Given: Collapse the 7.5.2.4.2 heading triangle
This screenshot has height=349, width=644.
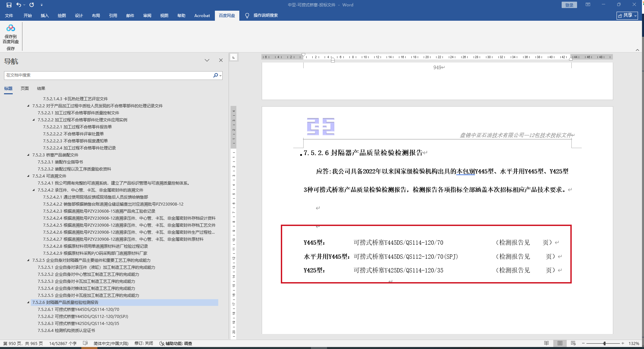Looking at the screenshot, I should (34, 190).
